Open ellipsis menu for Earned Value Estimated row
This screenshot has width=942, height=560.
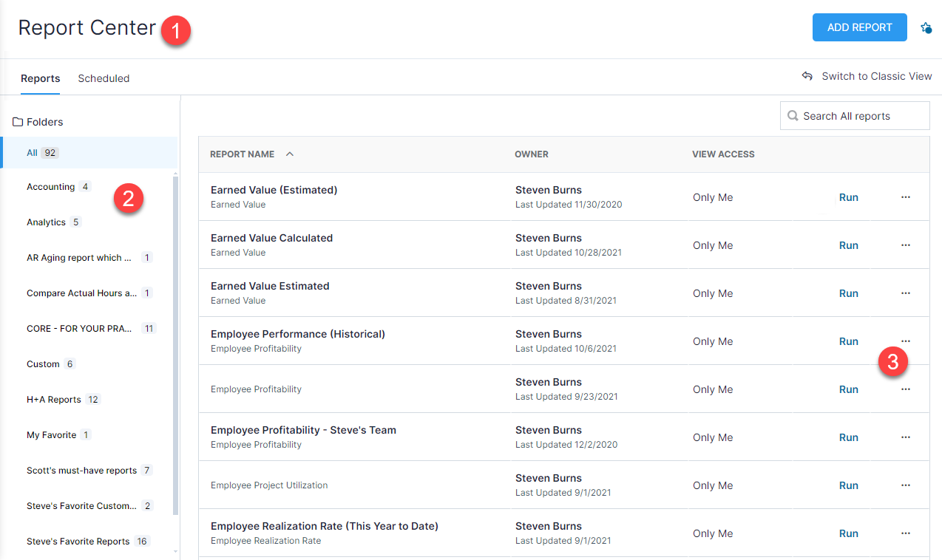tap(905, 293)
